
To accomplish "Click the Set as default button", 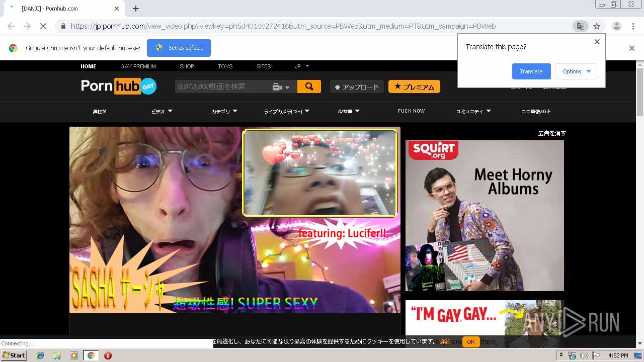I will click(x=179, y=48).
